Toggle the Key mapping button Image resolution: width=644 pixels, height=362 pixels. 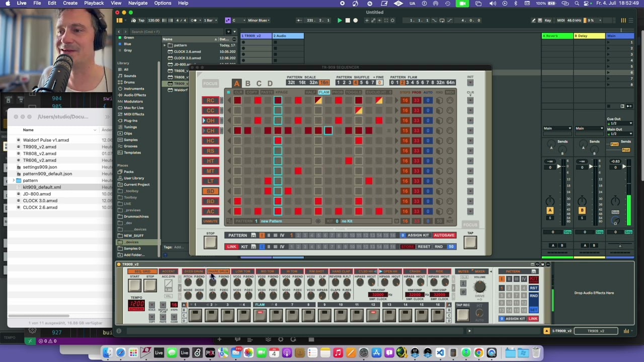[548, 21]
